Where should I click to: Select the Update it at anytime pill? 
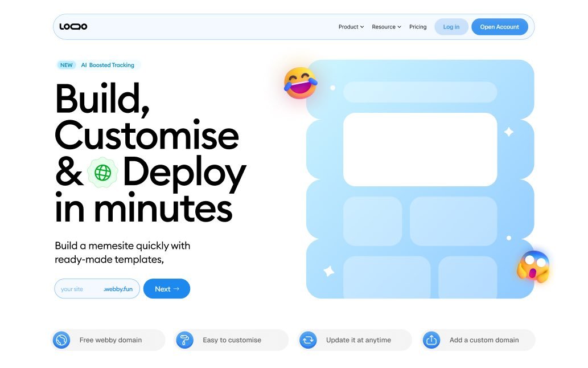coord(355,340)
